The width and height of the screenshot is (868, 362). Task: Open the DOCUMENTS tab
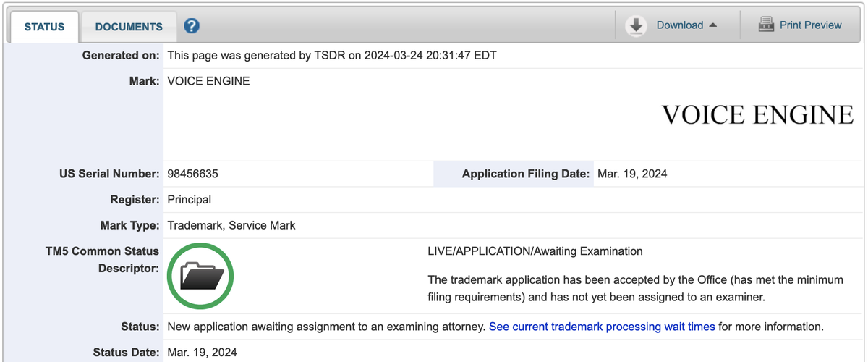[129, 27]
